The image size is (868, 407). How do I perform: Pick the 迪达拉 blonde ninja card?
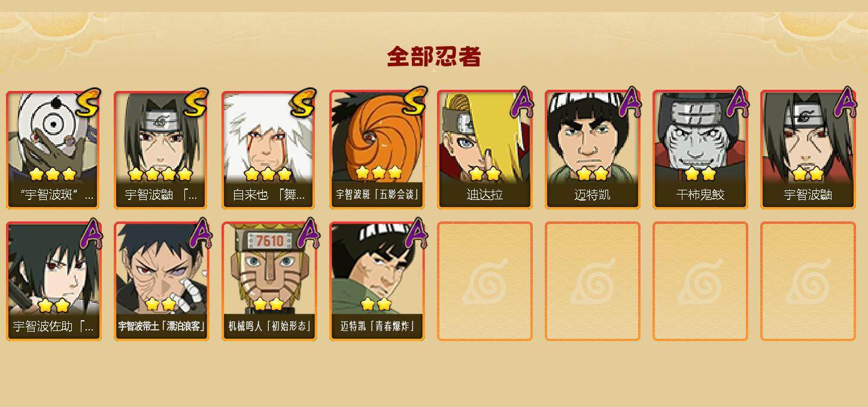pyautogui.click(x=485, y=150)
